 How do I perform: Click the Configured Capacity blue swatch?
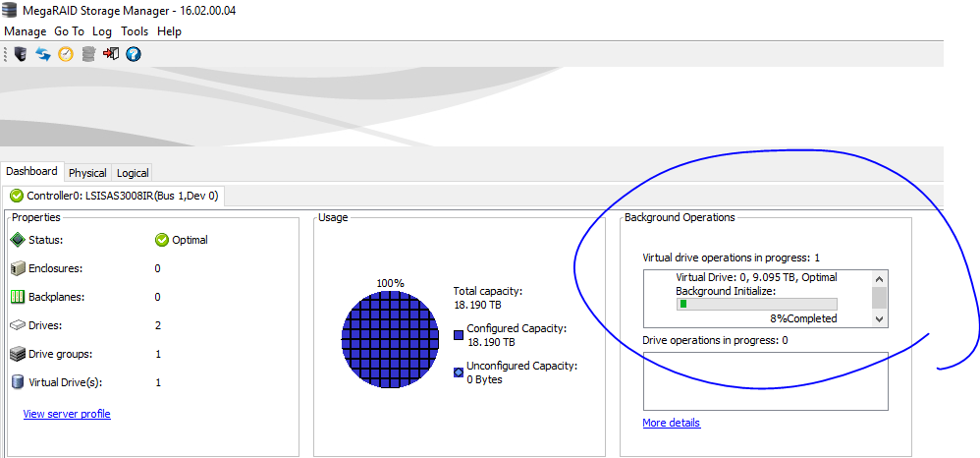click(459, 335)
